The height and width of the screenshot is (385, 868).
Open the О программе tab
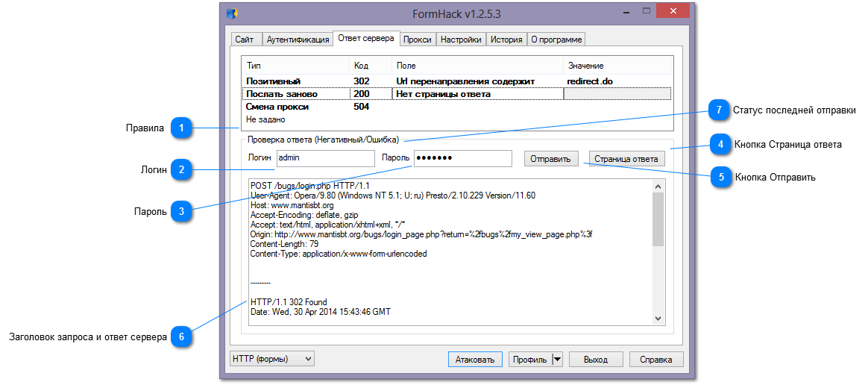[556, 40]
